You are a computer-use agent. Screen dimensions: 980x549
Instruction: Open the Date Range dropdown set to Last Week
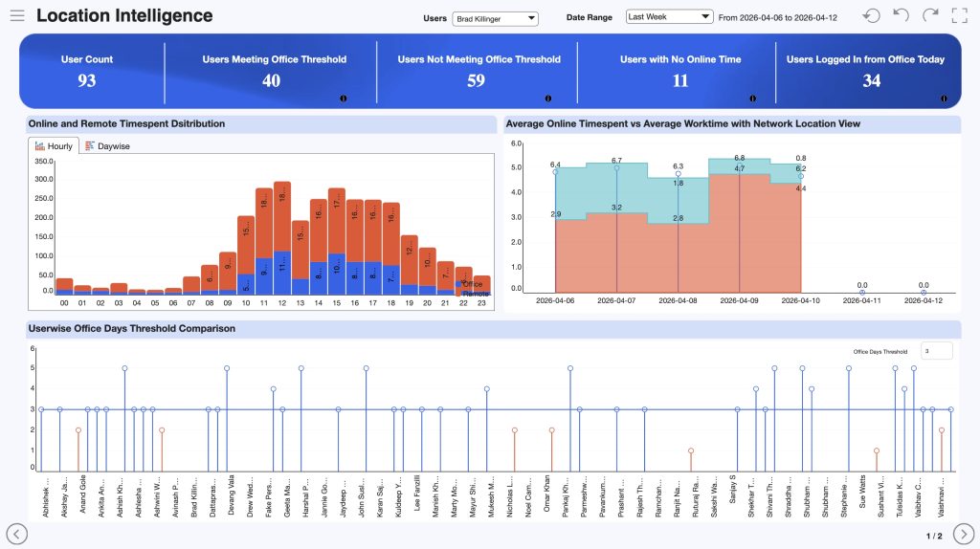(x=669, y=16)
